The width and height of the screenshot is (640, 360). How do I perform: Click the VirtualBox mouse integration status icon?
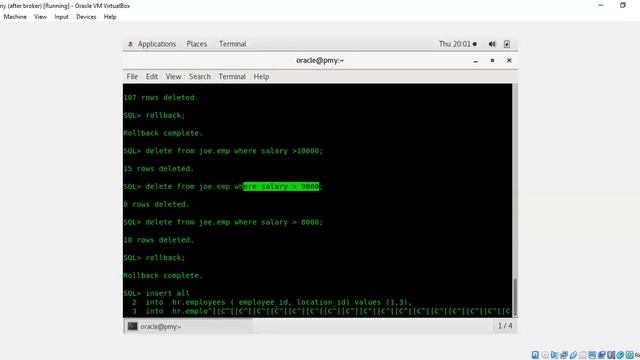(620, 355)
